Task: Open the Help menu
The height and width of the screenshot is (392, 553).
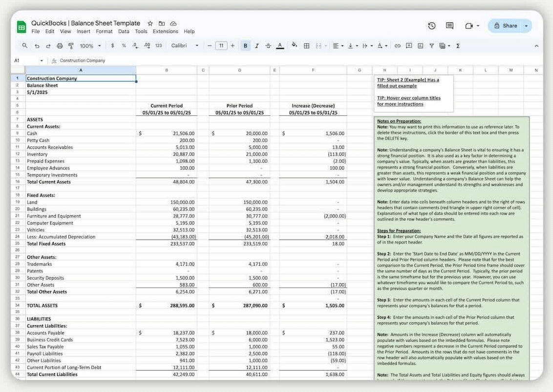Action: (x=189, y=31)
